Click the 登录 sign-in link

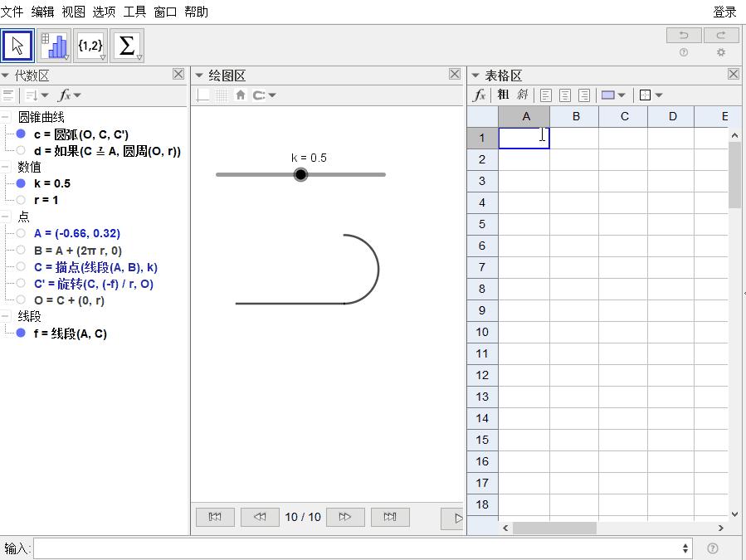pyautogui.click(x=724, y=12)
